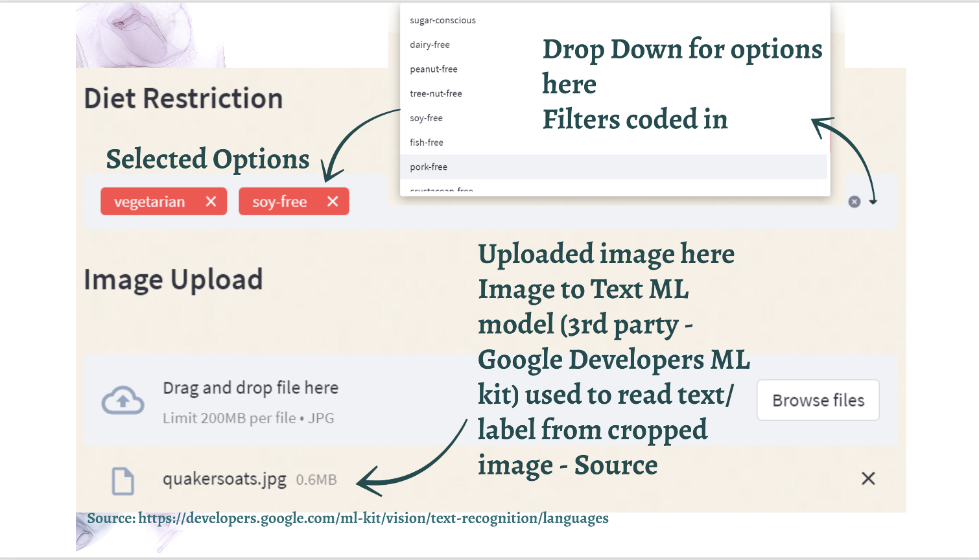Remove the vegetarian tag
This screenshot has width=979, height=560.
[x=211, y=202]
